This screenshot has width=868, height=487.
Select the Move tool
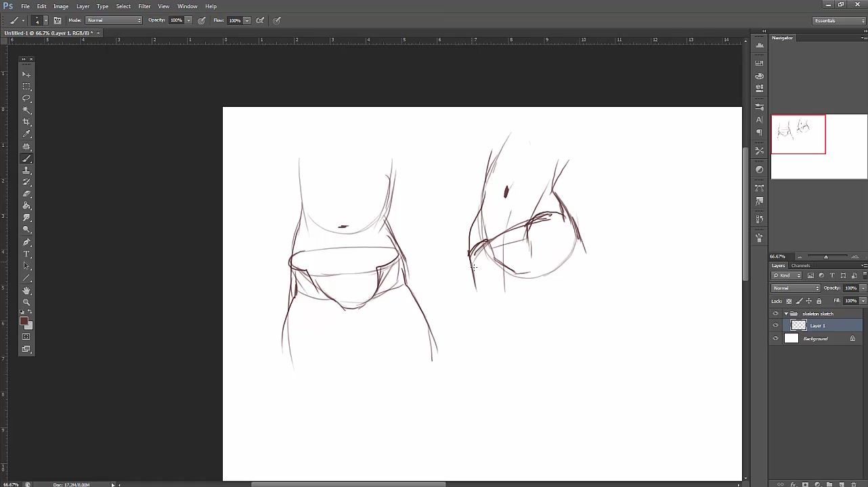pos(26,74)
